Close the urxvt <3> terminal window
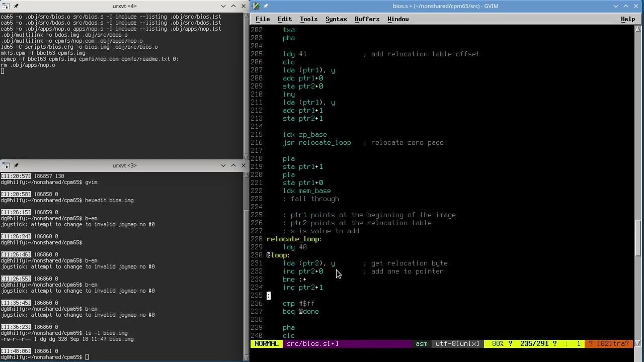Image resolution: width=644 pixels, height=362 pixels. click(x=244, y=165)
